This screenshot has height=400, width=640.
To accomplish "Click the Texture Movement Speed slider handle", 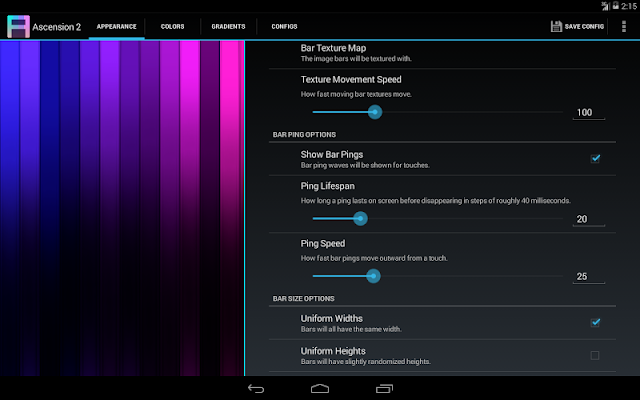I will (x=375, y=112).
